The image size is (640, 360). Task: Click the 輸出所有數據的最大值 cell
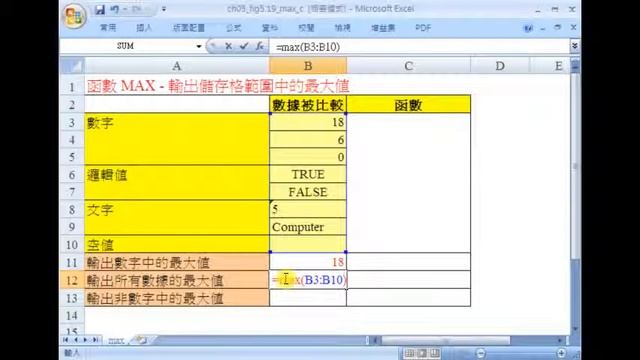(177, 280)
